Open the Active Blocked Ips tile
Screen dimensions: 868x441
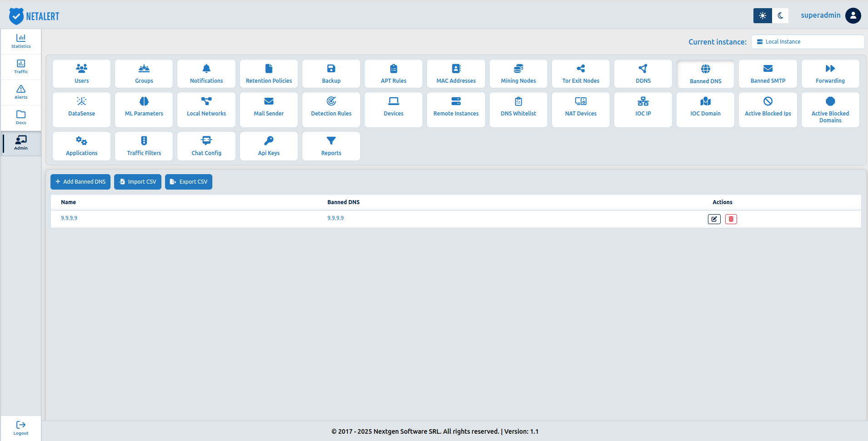(x=768, y=110)
